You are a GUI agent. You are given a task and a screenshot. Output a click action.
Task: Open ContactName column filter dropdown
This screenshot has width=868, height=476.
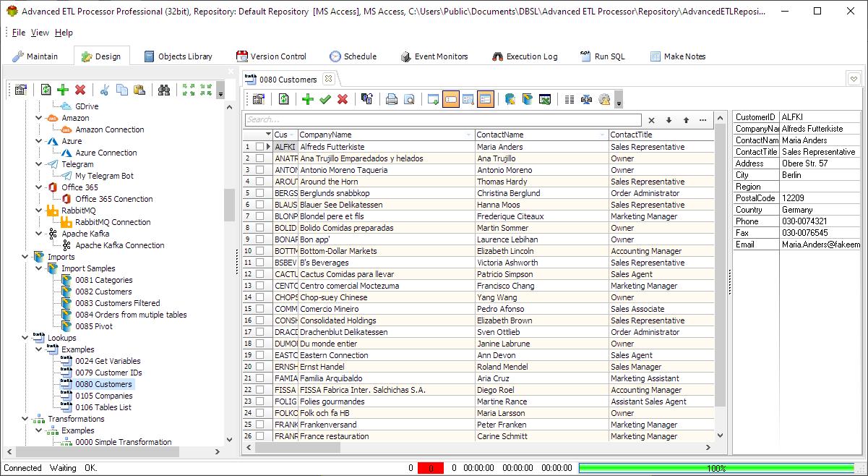point(603,135)
